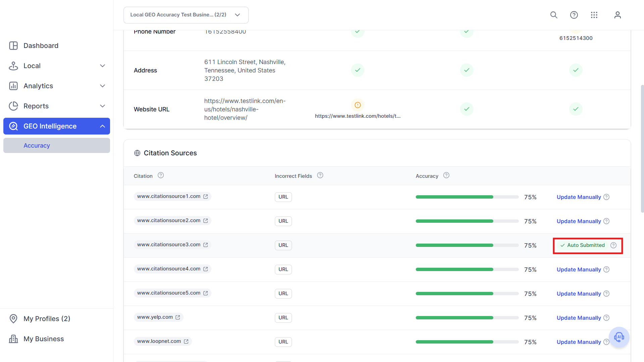Open the www.loopnet.com citation link
The height and width of the screenshot is (362, 644).
[x=159, y=342]
